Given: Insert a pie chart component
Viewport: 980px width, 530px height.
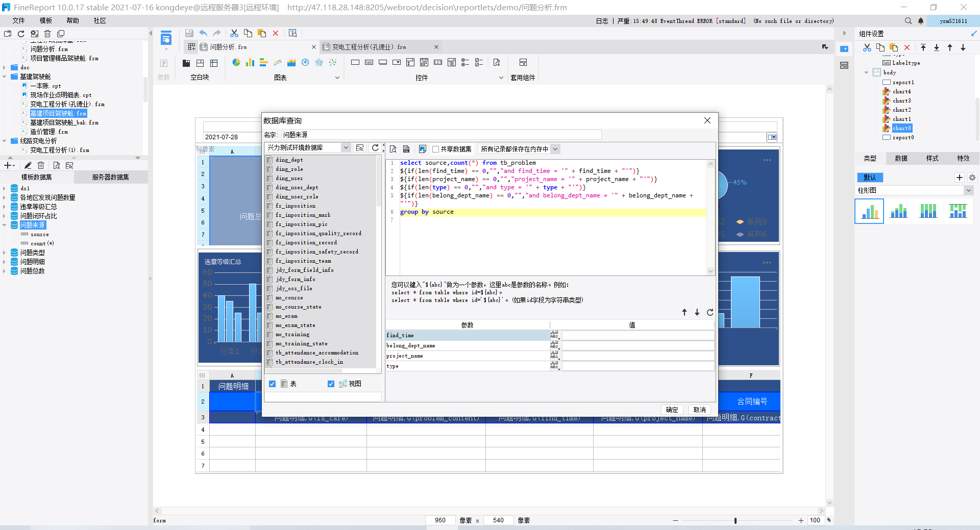Looking at the screenshot, I should (x=236, y=62).
